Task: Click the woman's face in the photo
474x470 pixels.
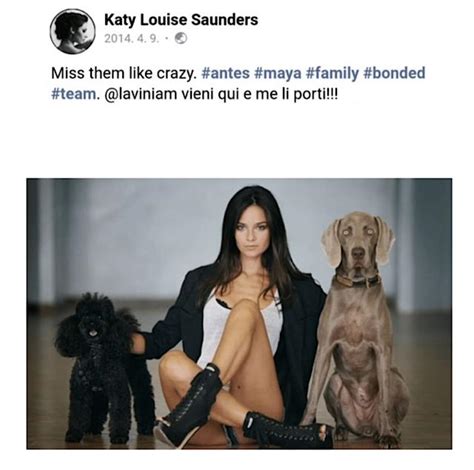Action: point(252,232)
